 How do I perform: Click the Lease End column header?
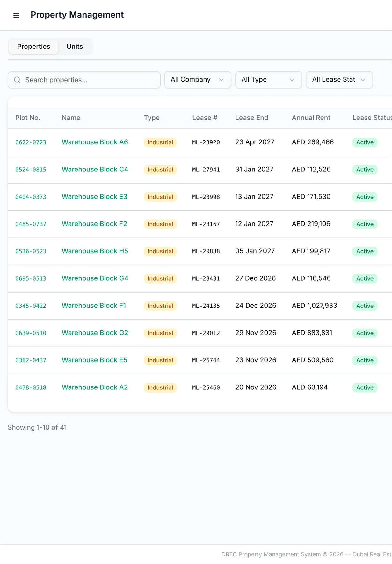[x=251, y=118]
